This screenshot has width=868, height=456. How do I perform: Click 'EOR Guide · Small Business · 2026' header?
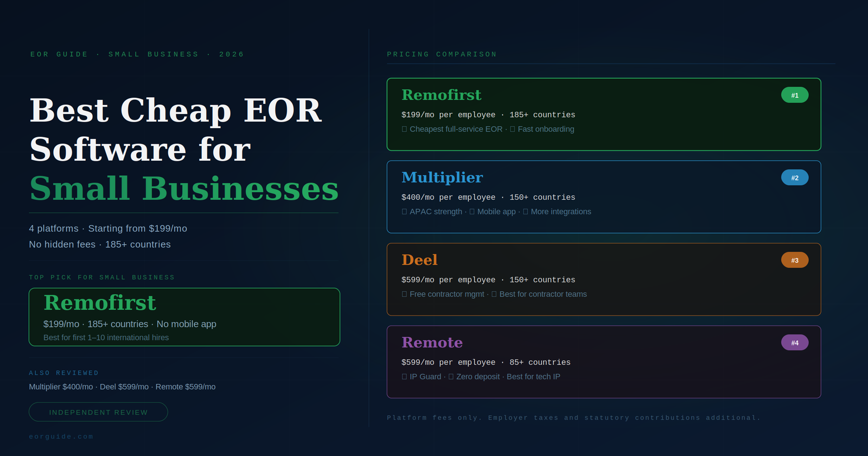tap(137, 54)
